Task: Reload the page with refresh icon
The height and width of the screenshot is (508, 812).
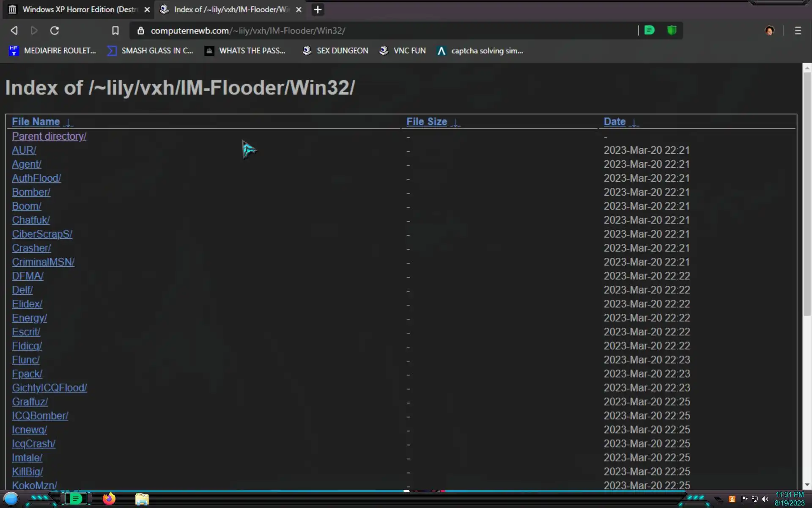Action: (55, 30)
